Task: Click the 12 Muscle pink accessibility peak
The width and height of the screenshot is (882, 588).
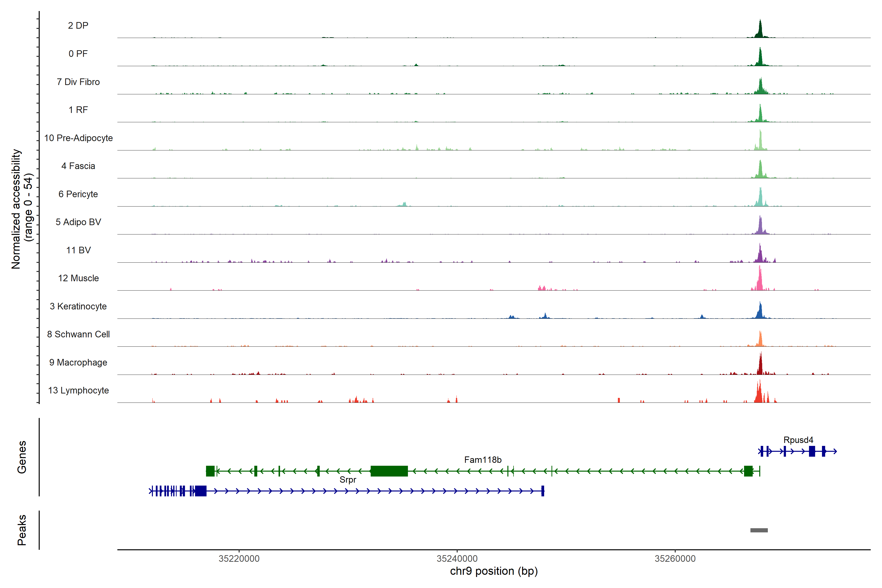Action: tap(759, 281)
